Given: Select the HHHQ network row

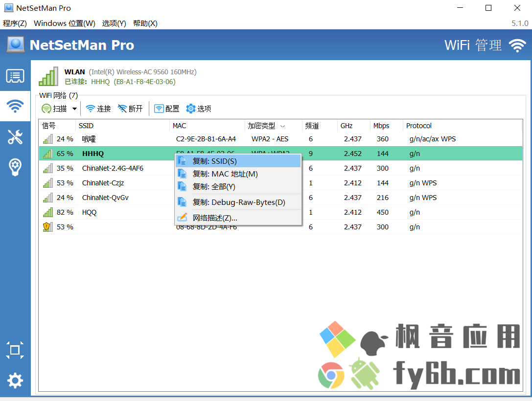Looking at the screenshot, I should point(280,154).
